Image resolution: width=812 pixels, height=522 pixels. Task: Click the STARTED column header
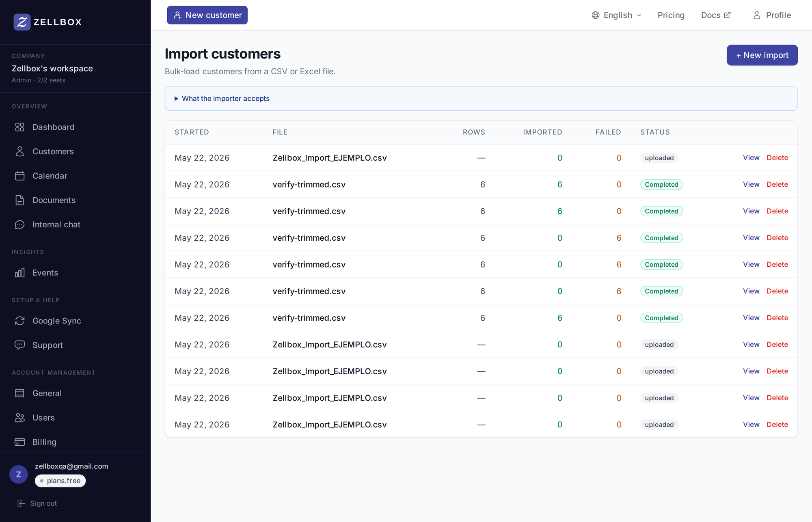(192, 132)
